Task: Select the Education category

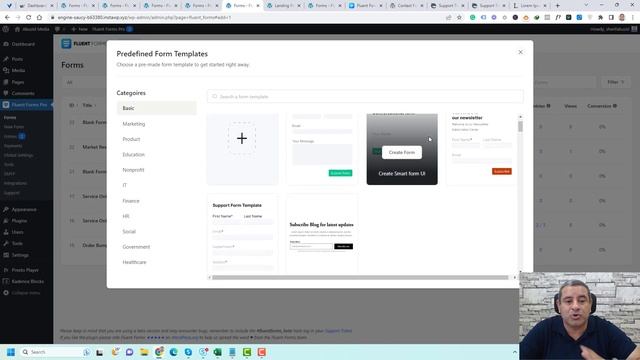Action: point(133,155)
